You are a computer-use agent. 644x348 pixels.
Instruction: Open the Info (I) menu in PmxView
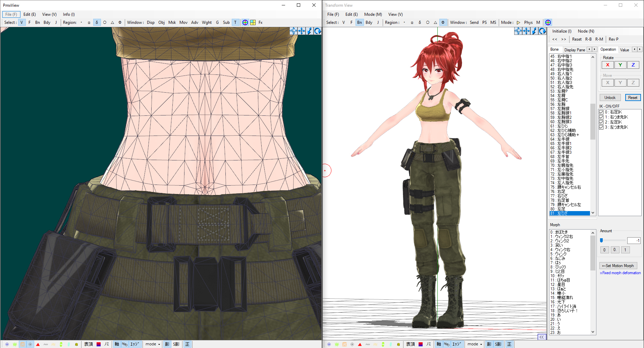pos(69,14)
